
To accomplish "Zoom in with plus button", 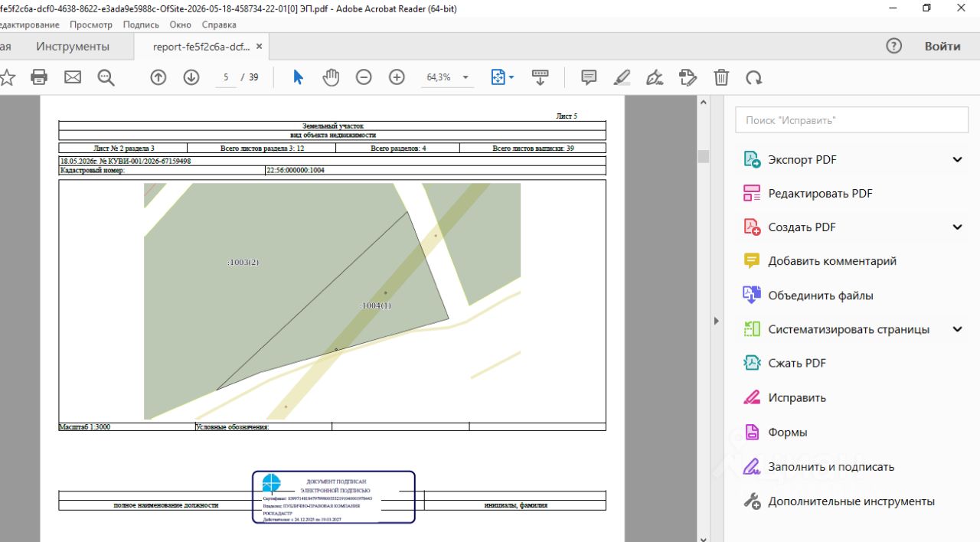I will pos(397,77).
